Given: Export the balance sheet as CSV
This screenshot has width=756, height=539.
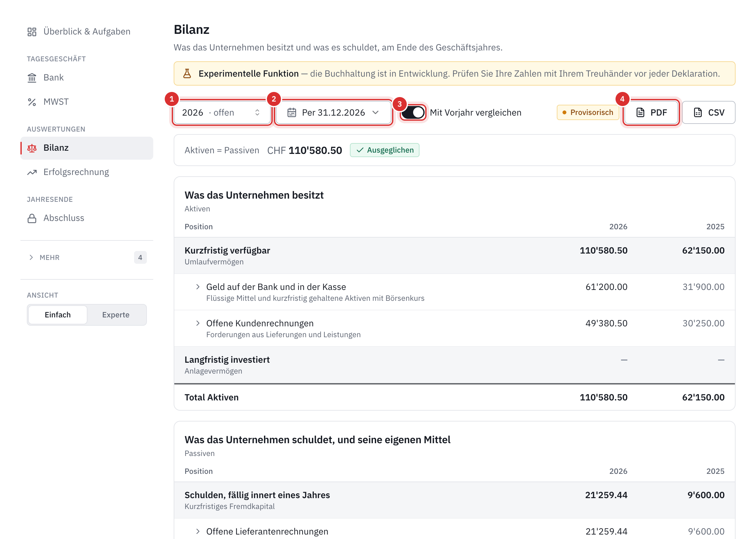Looking at the screenshot, I should tap(708, 112).
